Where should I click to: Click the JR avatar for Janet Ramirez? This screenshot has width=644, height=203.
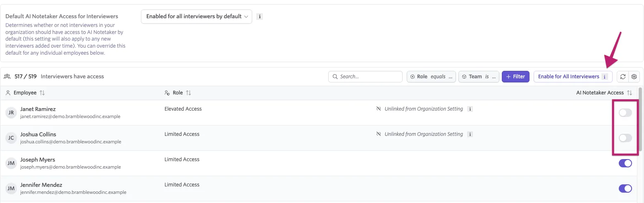click(11, 113)
